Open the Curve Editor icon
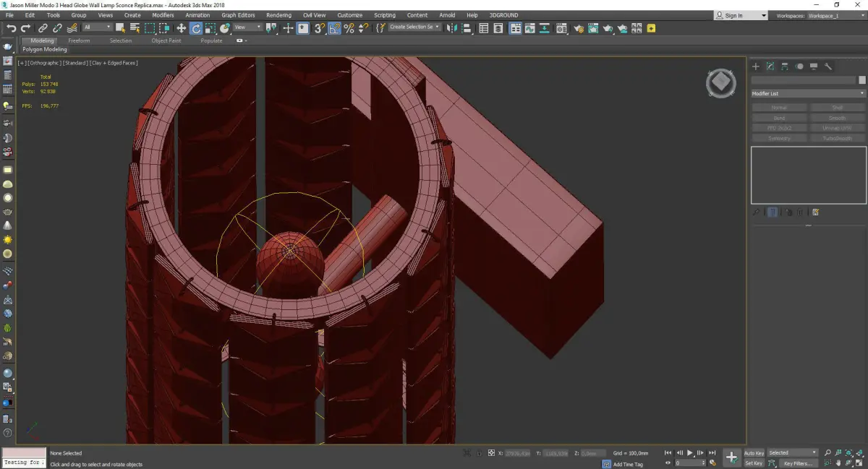The height and width of the screenshot is (469, 868). tap(529, 28)
